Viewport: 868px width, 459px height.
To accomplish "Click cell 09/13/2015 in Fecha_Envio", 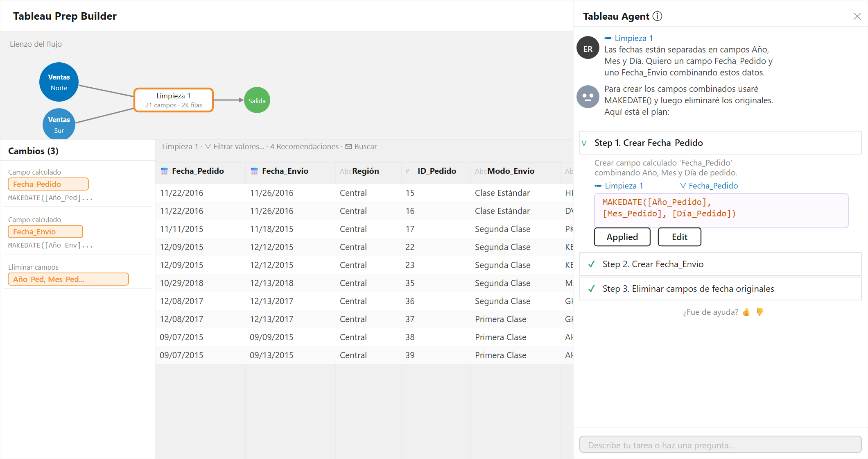I will (271, 355).
